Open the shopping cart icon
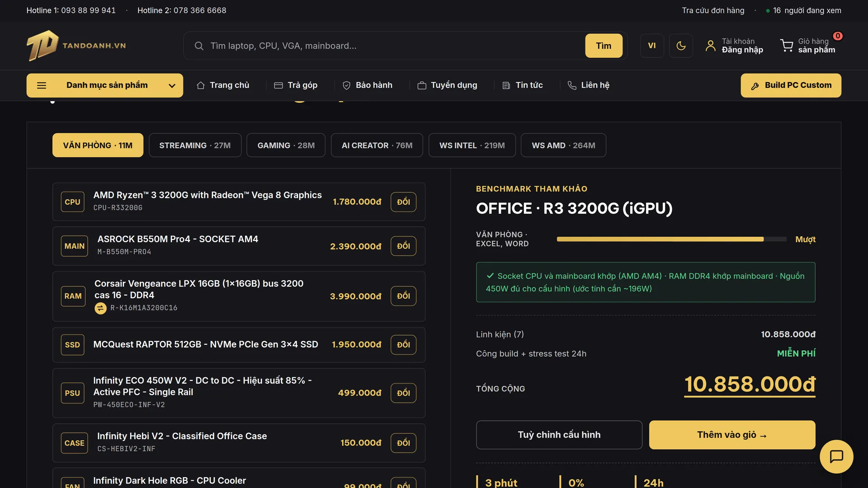868x488 pixels. (x=787, y=46)
